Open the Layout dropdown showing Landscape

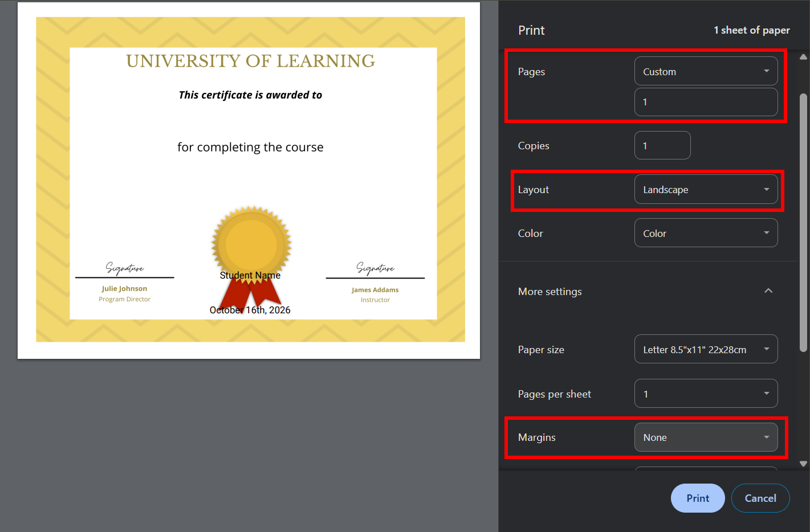tap(706, 189)
